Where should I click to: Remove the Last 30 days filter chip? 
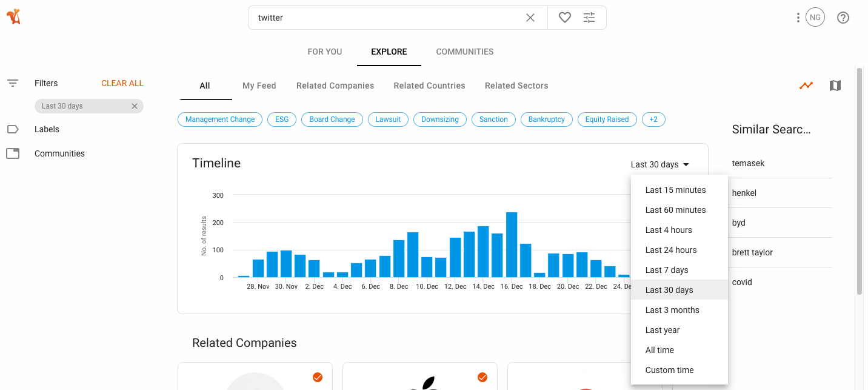pyautogui.click(x=135, y=106)
